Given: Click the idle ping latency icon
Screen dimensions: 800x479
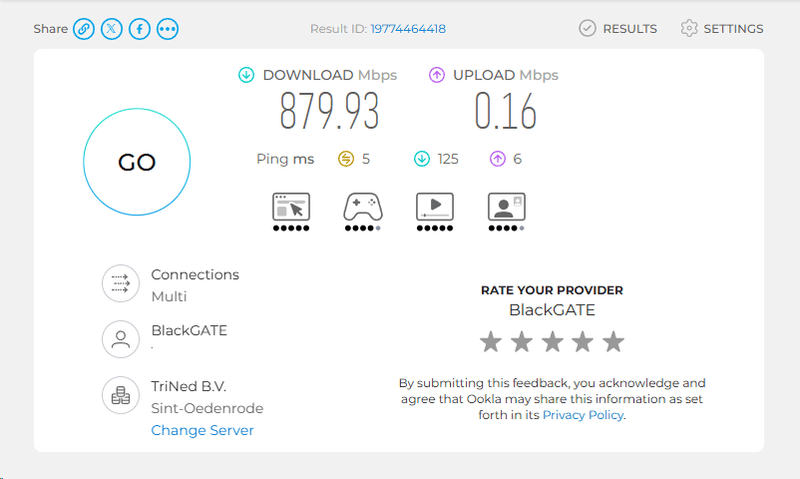Looking at the screenshot, I should [346, 159].
